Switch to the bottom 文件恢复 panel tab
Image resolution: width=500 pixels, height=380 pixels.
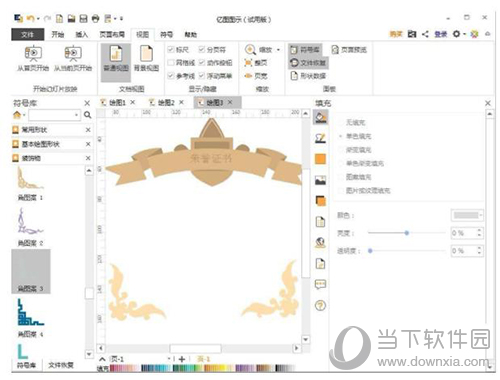pyautogui.click(x=61, y=365)
